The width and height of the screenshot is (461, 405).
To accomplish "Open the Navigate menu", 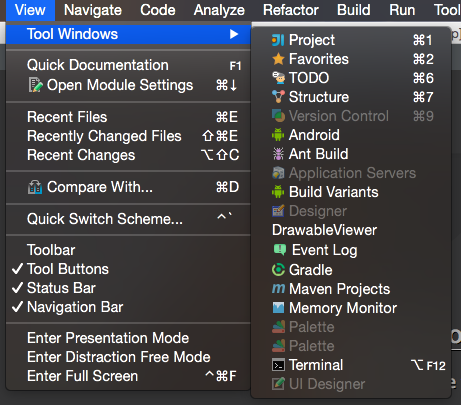I will point(93,10).
